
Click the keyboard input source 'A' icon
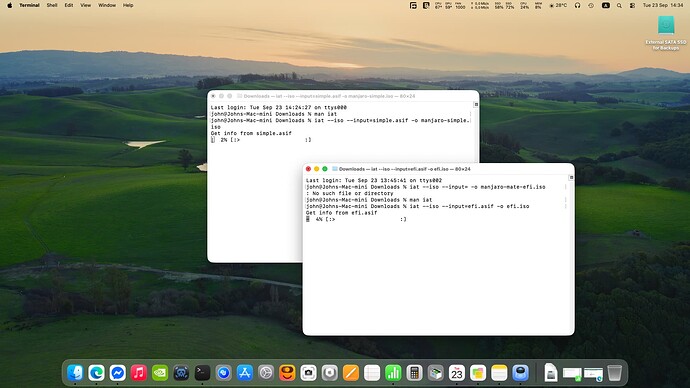(x=606, y=5)
